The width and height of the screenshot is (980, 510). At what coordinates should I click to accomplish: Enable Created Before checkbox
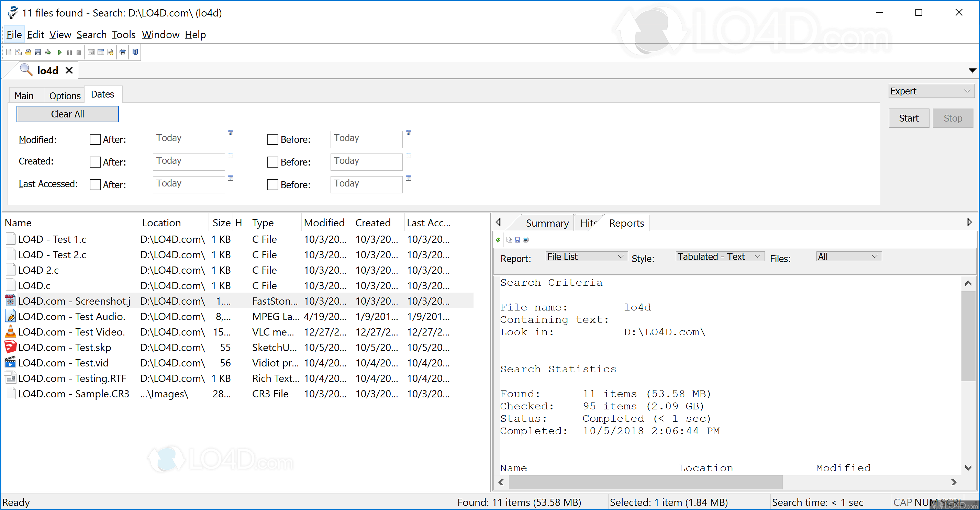click(273, 162)
